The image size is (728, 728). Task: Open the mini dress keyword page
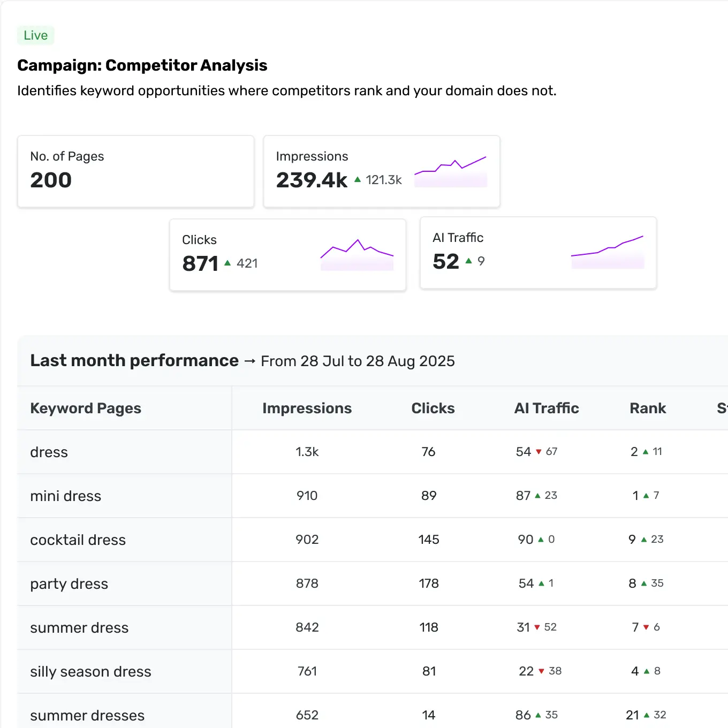(x=65, y=496)
